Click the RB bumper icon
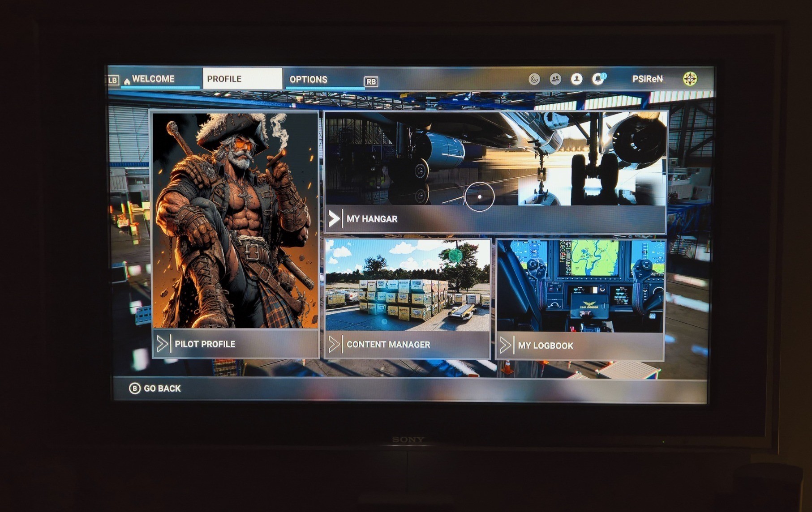 coord(371,81)
